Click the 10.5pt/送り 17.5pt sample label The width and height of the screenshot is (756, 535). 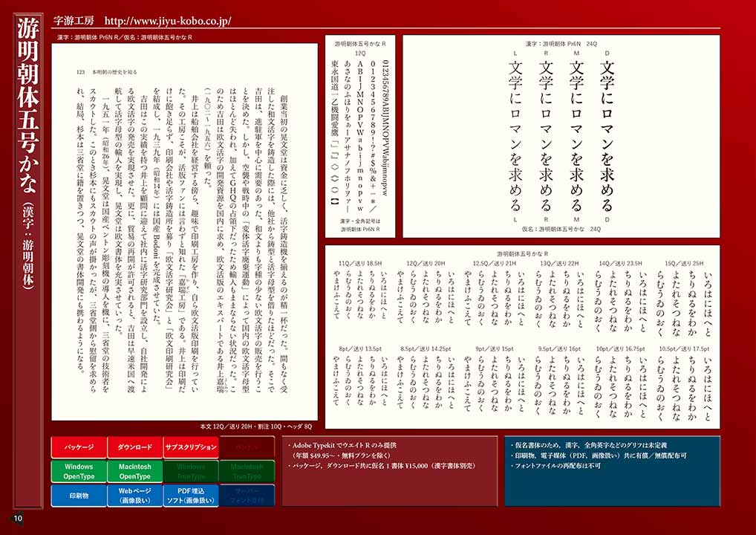(684, 348)
